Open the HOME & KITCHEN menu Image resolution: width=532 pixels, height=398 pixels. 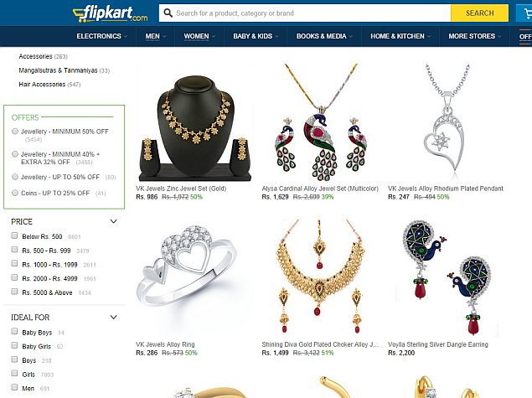coord(400,36)
